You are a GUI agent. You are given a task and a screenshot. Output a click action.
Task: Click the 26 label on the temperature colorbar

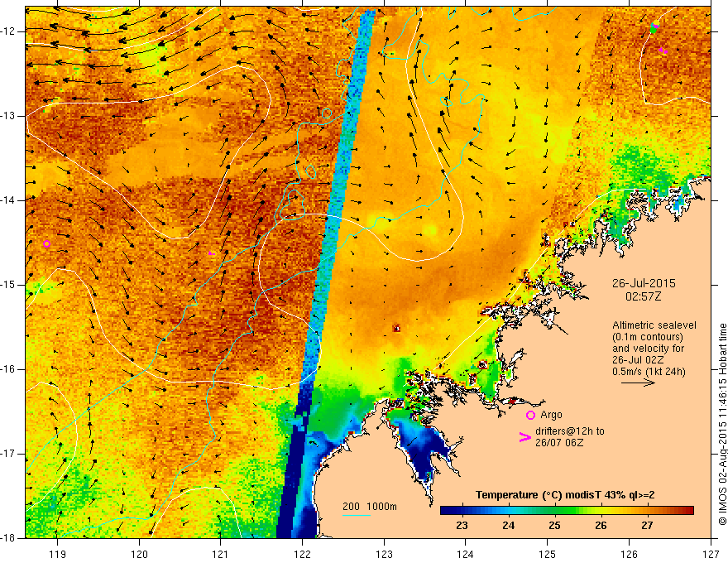coord(601,526)
